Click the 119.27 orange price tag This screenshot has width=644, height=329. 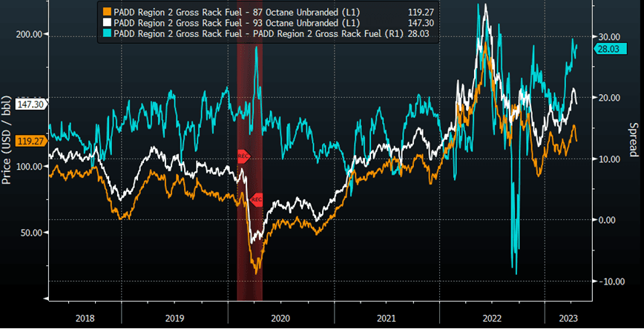pyautogui.click(x=31, y=141)
